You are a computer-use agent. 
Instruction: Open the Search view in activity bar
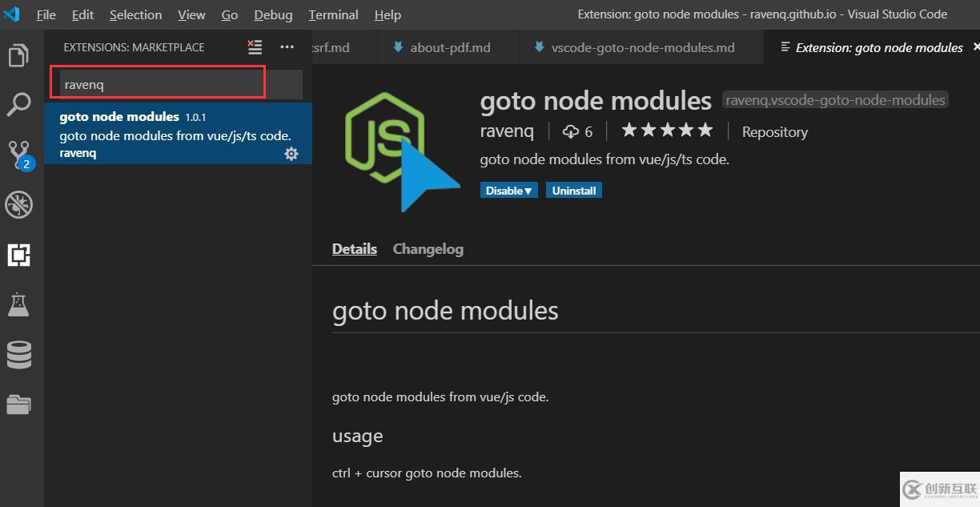point(18,104)
